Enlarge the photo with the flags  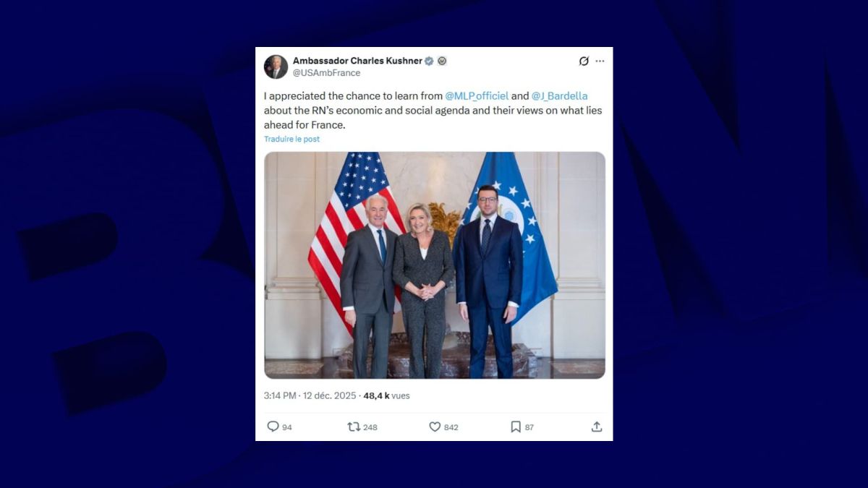435,265
